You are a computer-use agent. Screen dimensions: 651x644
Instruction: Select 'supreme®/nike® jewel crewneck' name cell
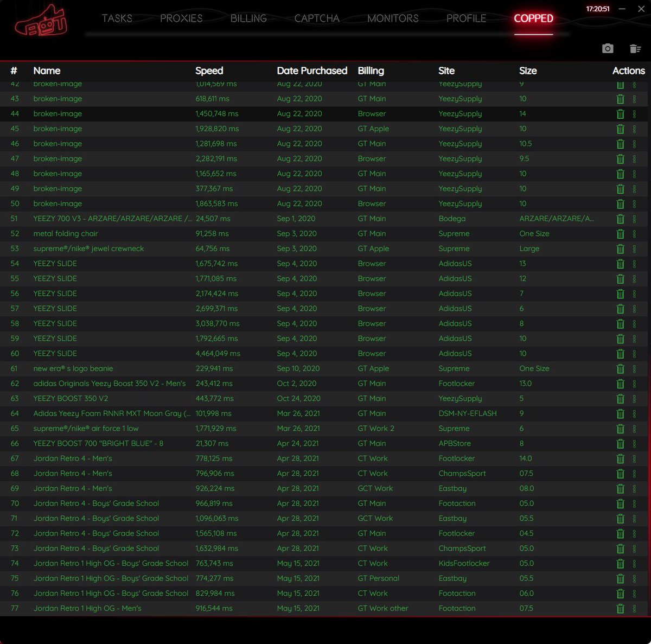pyautogui.click(x=88, y=248)
